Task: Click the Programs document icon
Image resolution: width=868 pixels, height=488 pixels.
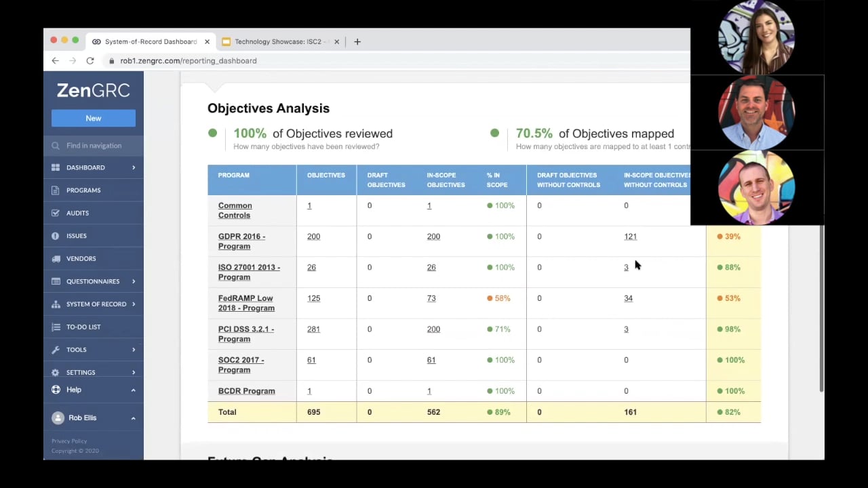Action: pos(56,190)
